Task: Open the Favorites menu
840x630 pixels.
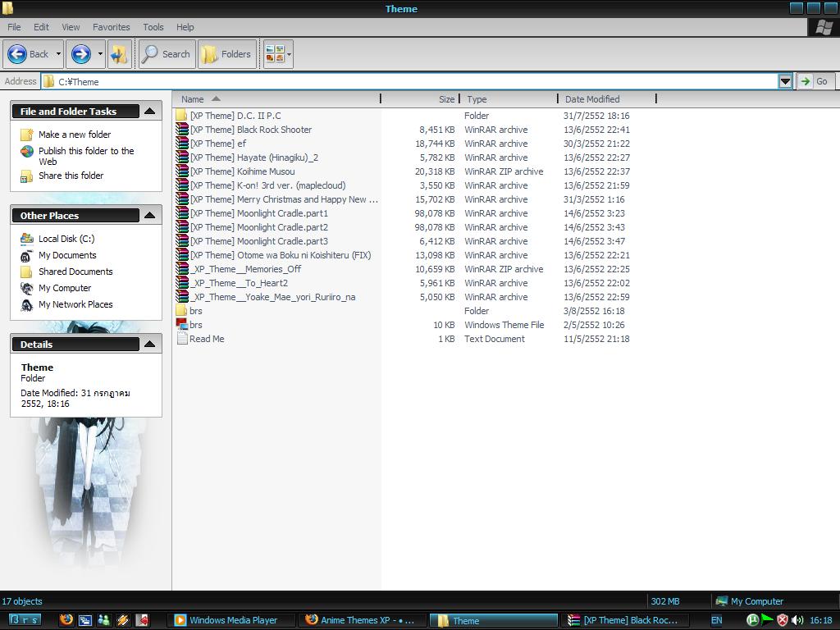Action: (112, 27)
